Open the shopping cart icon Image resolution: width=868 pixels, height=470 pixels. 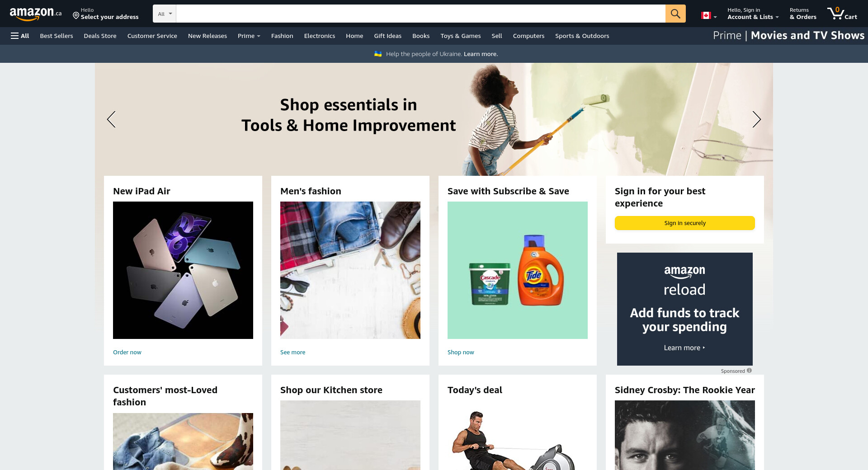coord(842,14)
